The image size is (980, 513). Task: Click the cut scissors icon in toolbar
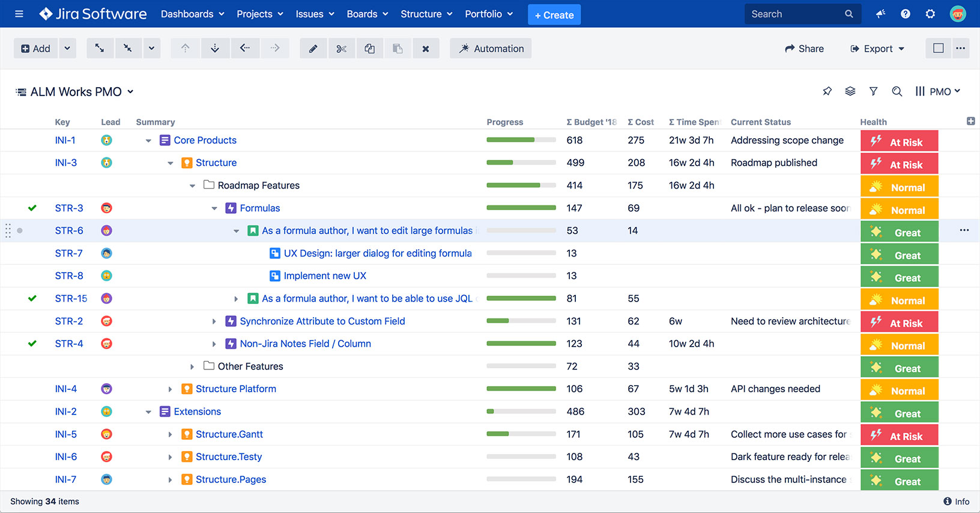tap(342, 49)
